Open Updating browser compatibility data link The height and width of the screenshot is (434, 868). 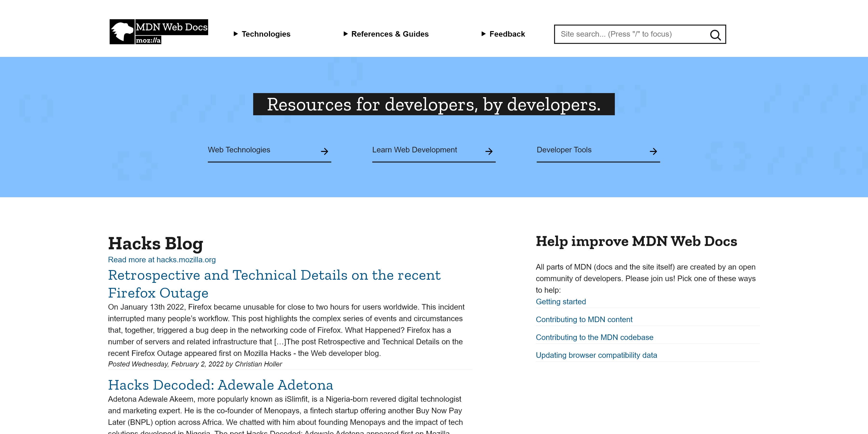596,355
